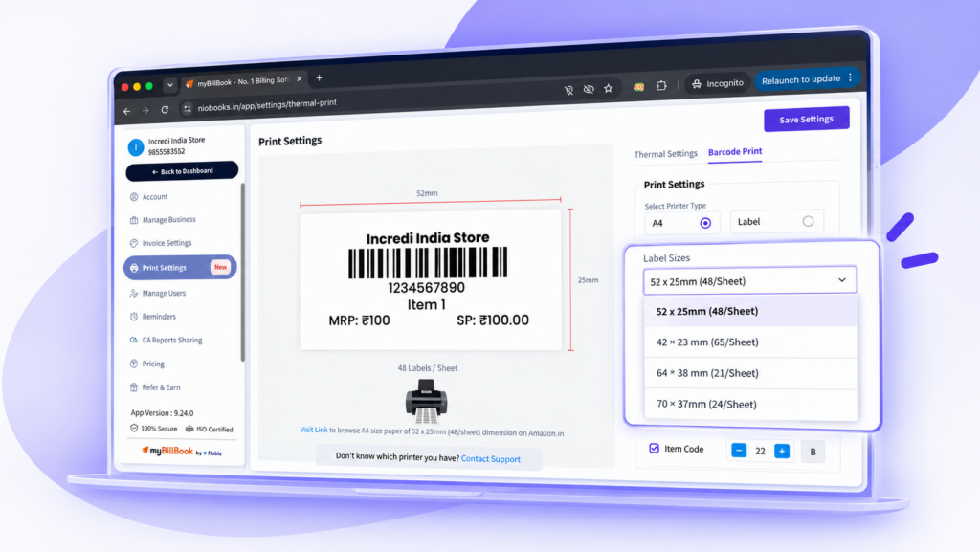Click the Item Code font size value 22
Image resolution: width=980 pixels, height=552 pixels.
coord(760,451)
